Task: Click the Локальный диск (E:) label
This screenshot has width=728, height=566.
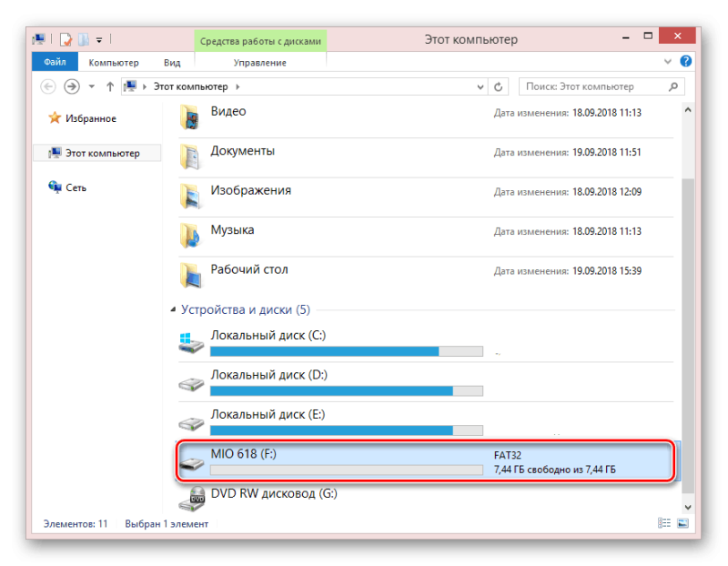Action: [x=268, y=414]
